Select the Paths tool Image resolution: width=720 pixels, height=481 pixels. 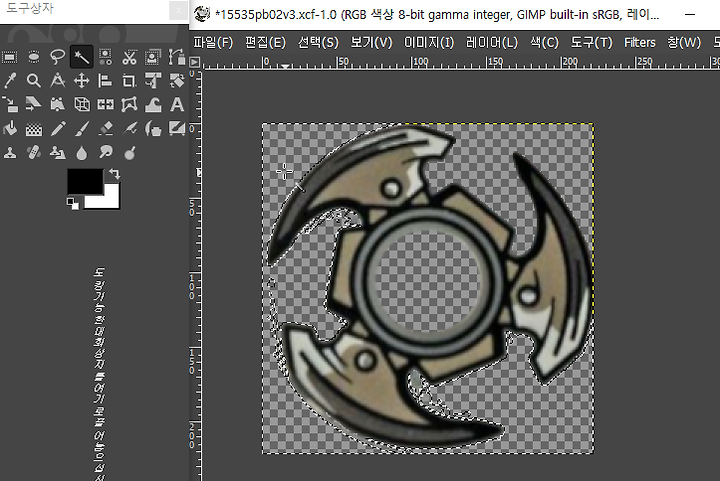click(177, 57)
